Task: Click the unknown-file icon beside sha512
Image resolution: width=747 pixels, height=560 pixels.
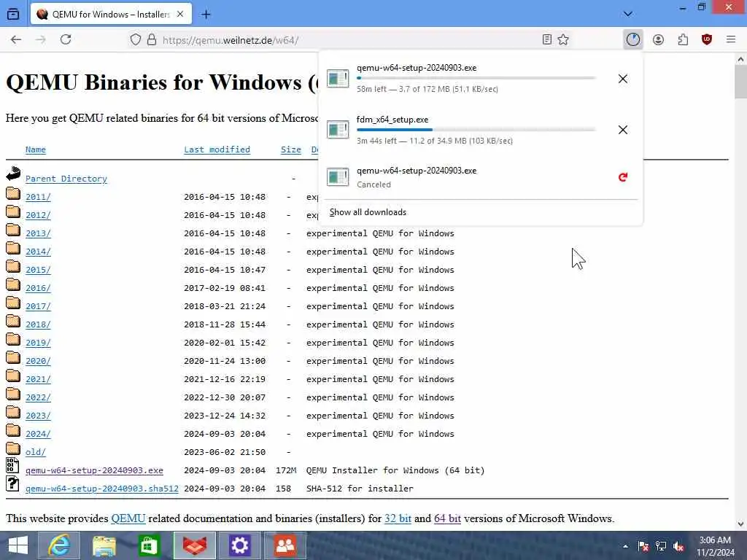Action: coord(12,483)
